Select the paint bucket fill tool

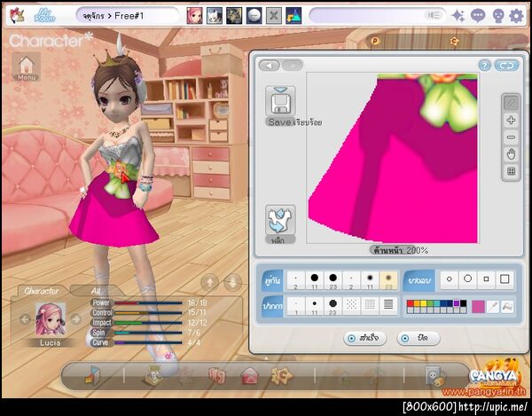tap(507, 306)
